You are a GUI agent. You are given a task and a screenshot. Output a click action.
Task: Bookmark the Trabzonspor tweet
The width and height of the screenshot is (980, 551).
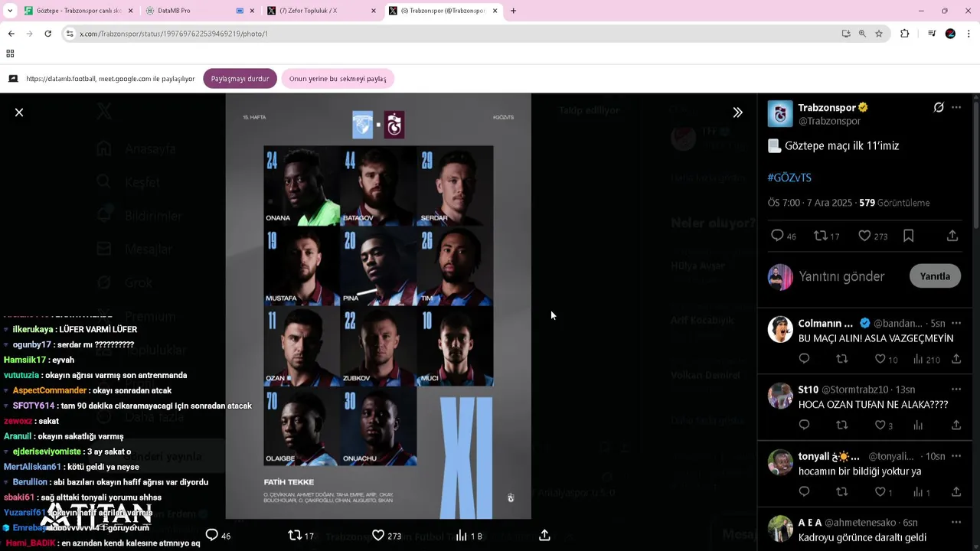909,236
